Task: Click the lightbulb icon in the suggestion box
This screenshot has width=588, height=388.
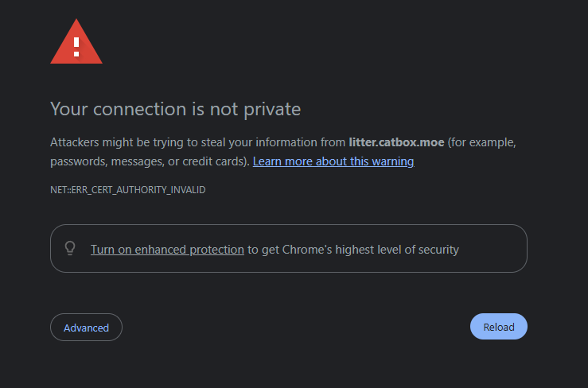Action: tap(70, 248)
